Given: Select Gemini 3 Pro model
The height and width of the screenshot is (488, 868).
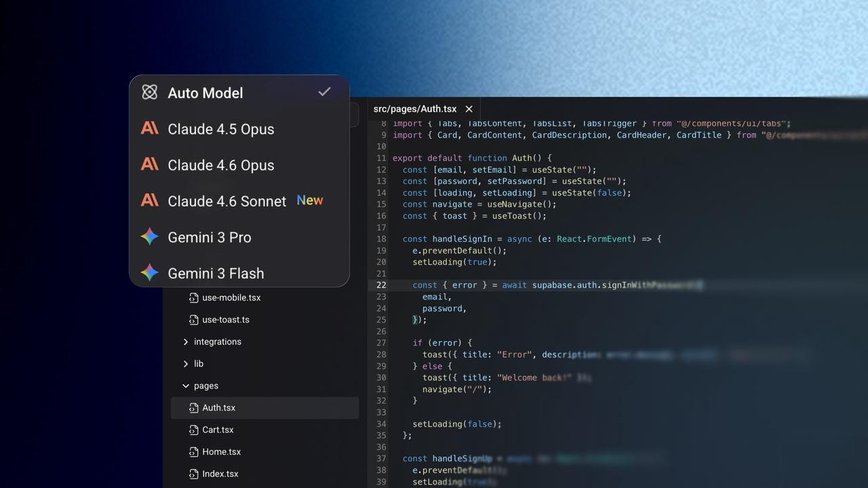Looking at the screenshot, I should [x=239, y=237].
